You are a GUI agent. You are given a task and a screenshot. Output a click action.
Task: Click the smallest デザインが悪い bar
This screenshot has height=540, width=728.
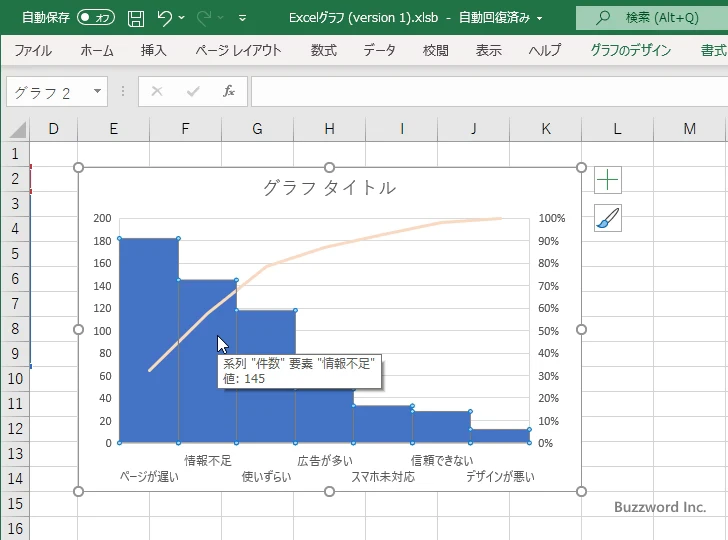[x=500, y=436]
